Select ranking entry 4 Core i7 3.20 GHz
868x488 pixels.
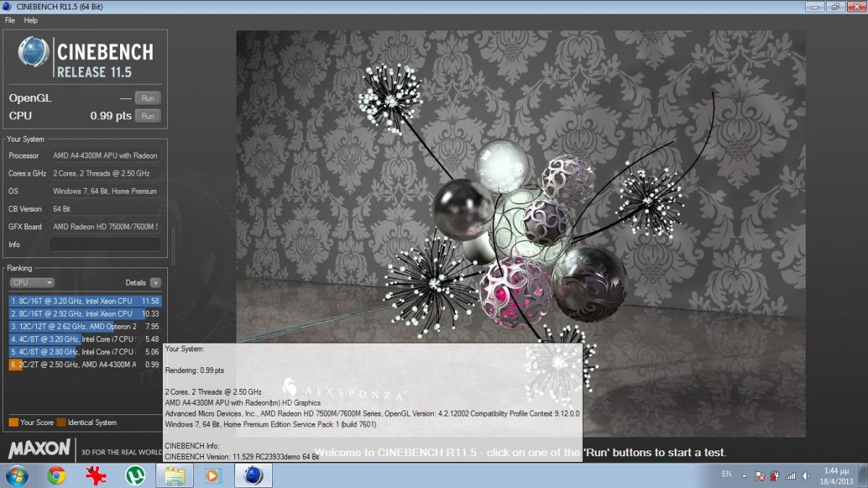point(85,339)
